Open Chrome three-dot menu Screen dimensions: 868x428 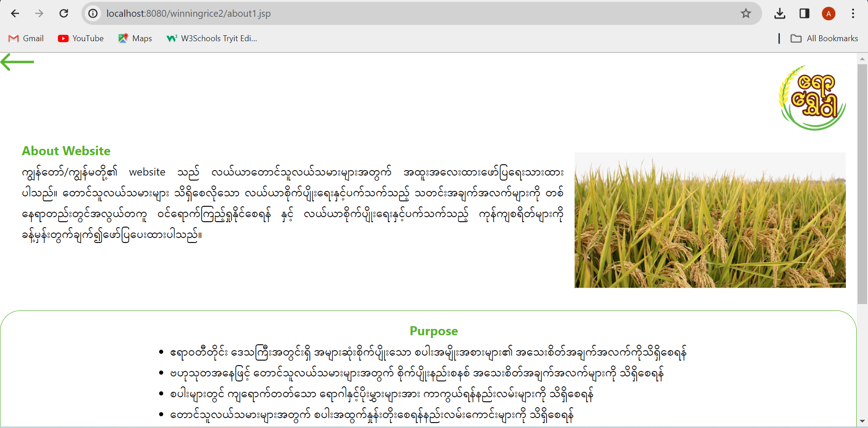coord(853,14)
